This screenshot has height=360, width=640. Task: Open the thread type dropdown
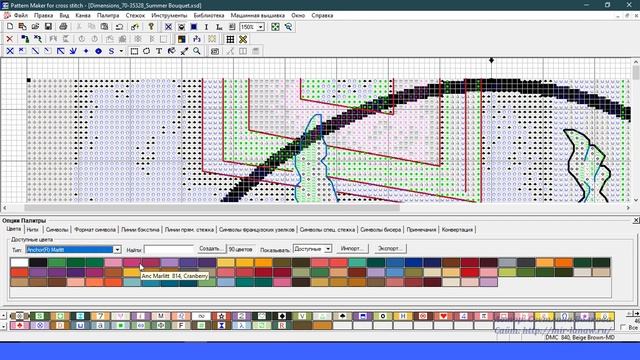pos(117,249)
